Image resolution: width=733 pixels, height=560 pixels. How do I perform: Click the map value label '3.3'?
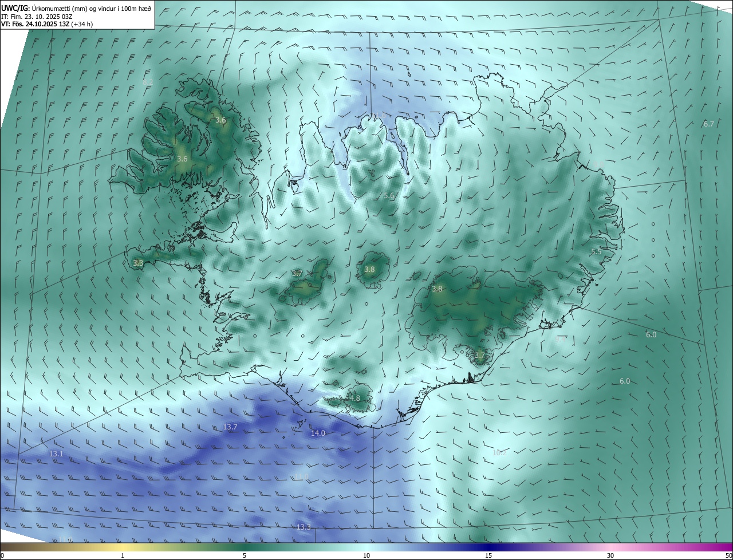pyautogui.click(x=138, y=263)
